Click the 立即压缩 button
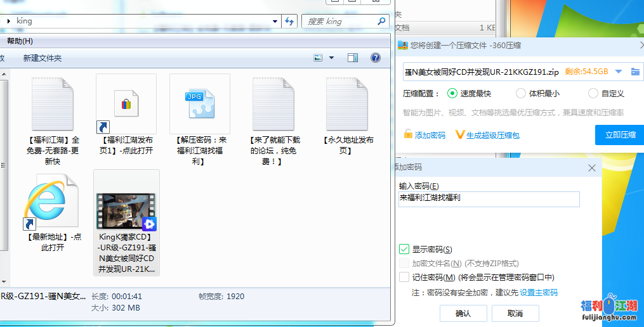The width and height of the screenshot is (644, 327). (620, 135)
